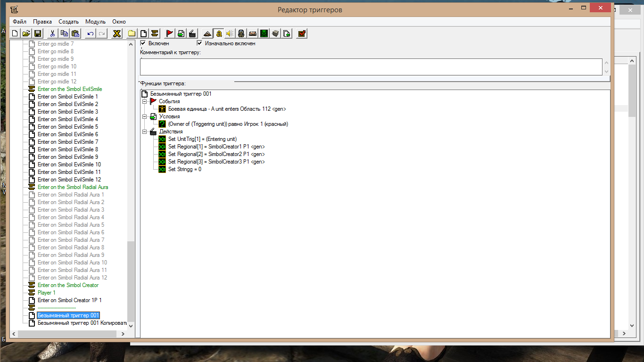Open a map with the folder icon
The height and width of the screenshot is (362, 644).
26,33
